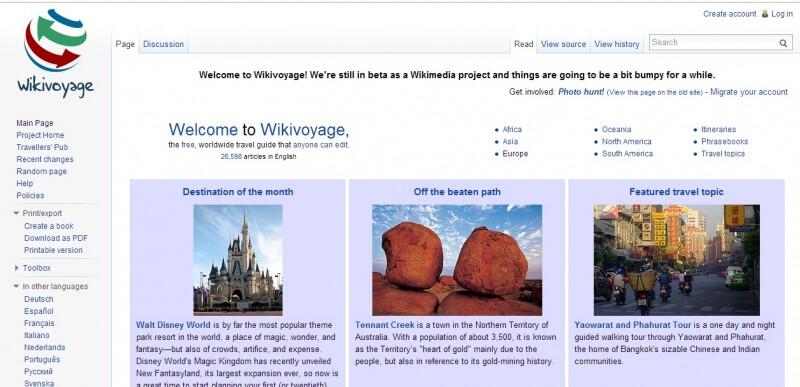Viewport: 800px width, 387px height.
Task: Click View this page on the old site
Action: (x=655, y=92)
